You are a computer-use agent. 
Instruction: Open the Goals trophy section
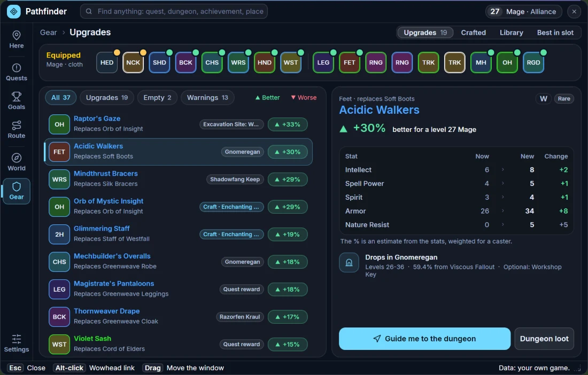(17, 101)
